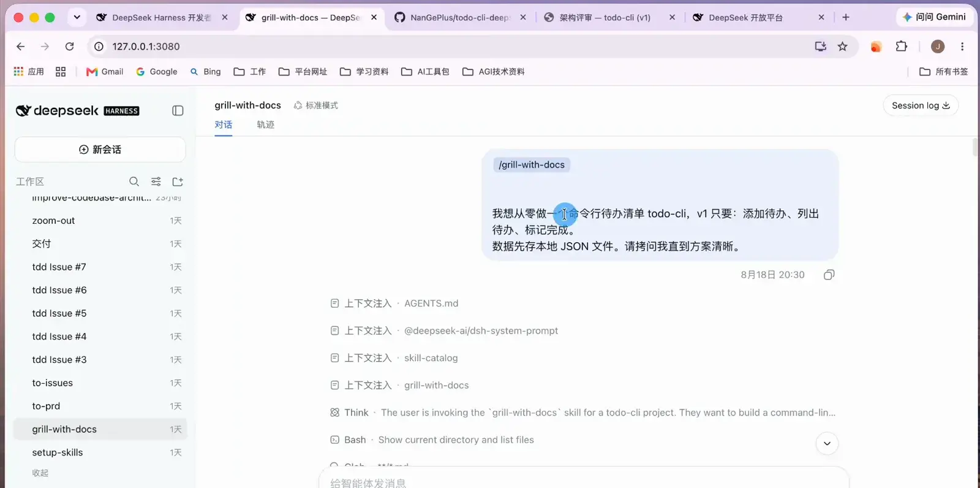Open the tdd Issue #5 session

click(x=100, y=313)
